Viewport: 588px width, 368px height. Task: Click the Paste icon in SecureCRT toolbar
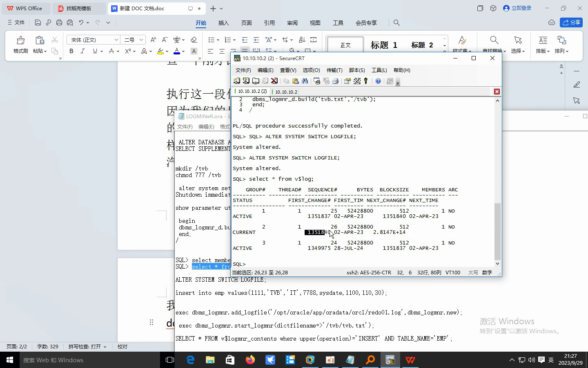coord(296,81)
